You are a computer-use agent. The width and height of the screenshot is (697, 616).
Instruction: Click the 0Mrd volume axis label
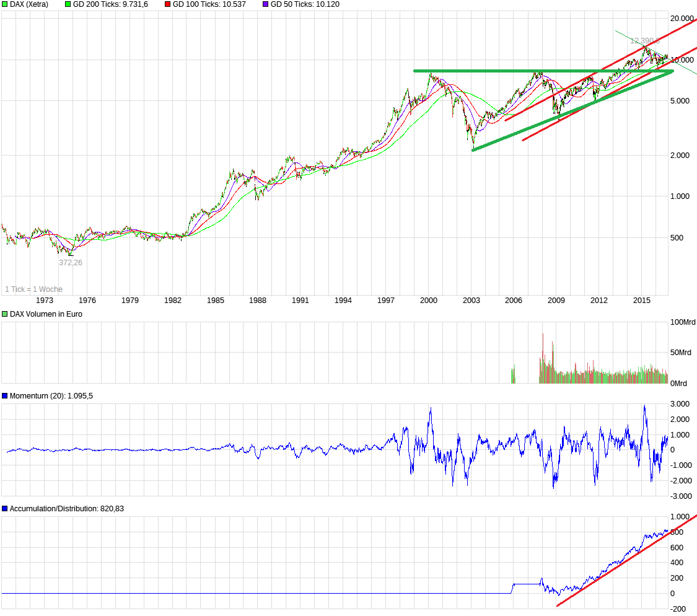(678, 384)
